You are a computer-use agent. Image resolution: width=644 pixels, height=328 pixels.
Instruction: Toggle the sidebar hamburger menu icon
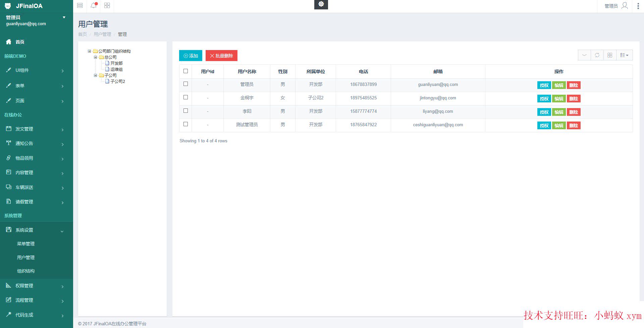(80, 5)
